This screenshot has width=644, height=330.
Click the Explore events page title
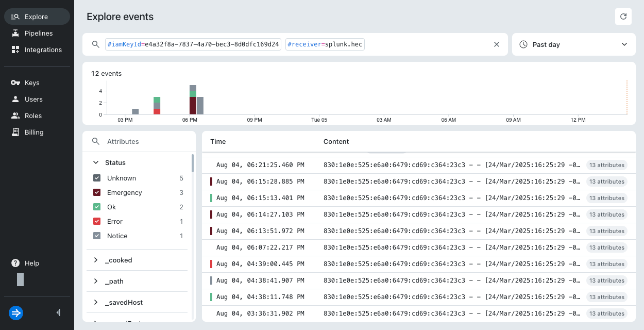pos(120,16)
